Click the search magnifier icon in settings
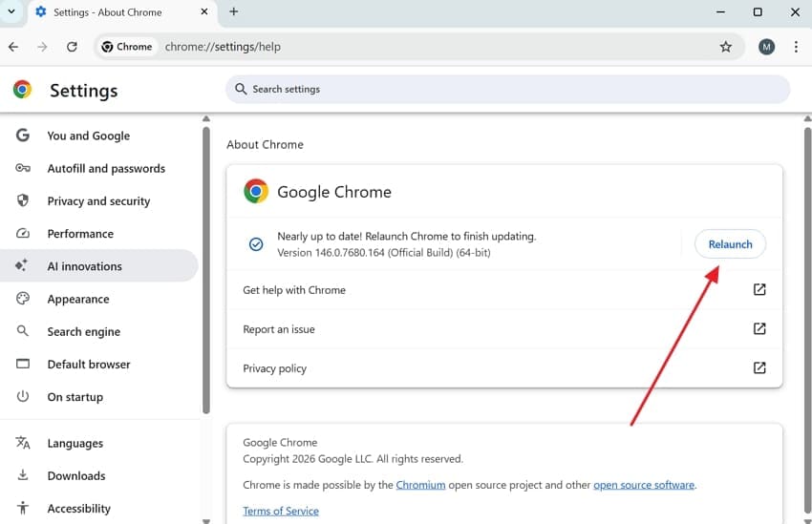 pos(241,89)
